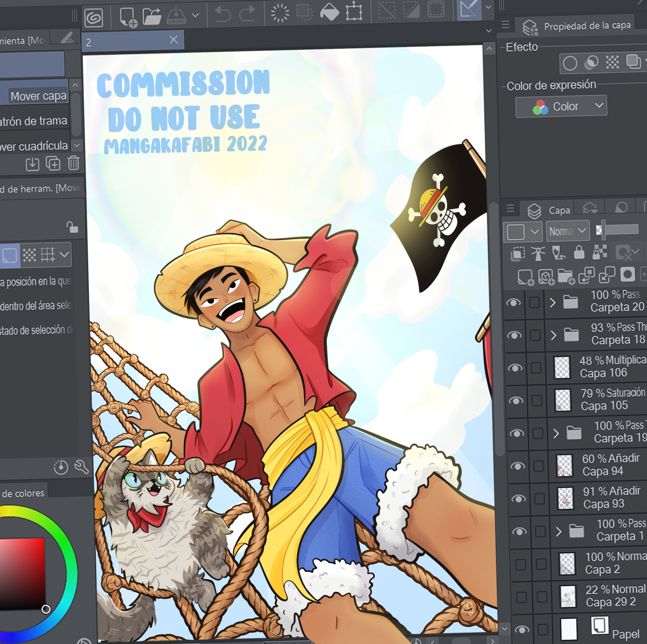Toggle selection border display icon
The height and width of the screenshot is (644, 647).
436,8
